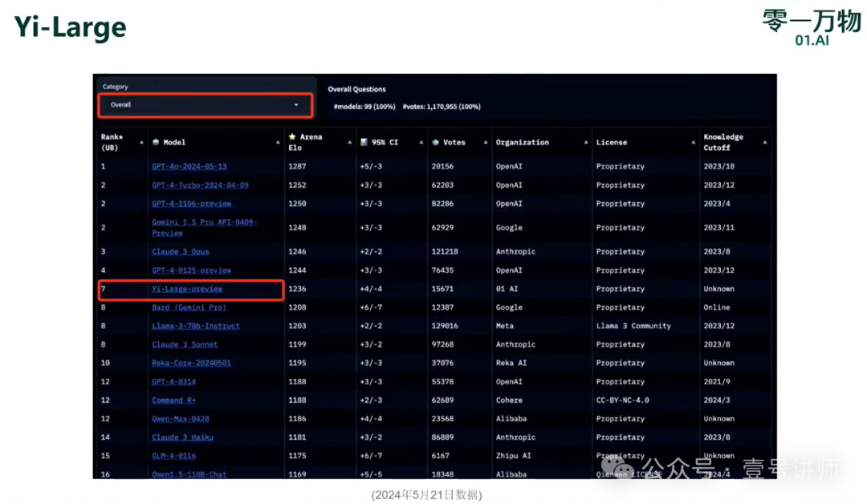Click the Claude 3 Opus link
The image size is (867, 504).
coord(181,252)
